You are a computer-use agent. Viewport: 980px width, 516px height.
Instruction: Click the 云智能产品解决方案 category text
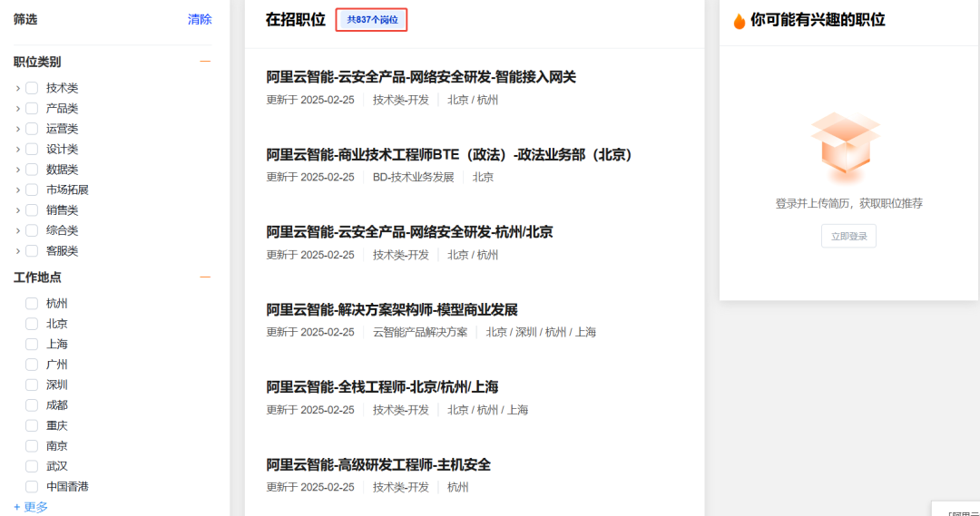pyautogui.click(x=420, y=332)
